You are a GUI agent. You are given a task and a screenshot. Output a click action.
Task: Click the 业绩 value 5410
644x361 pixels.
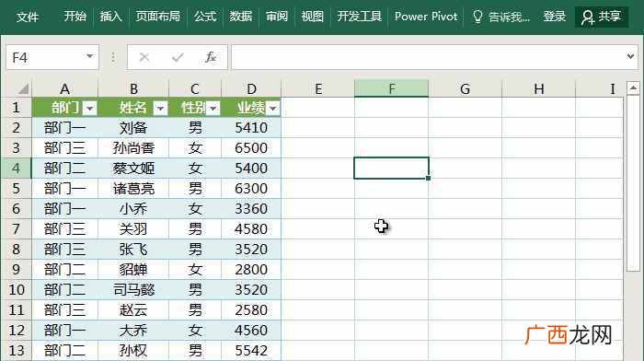251,128
